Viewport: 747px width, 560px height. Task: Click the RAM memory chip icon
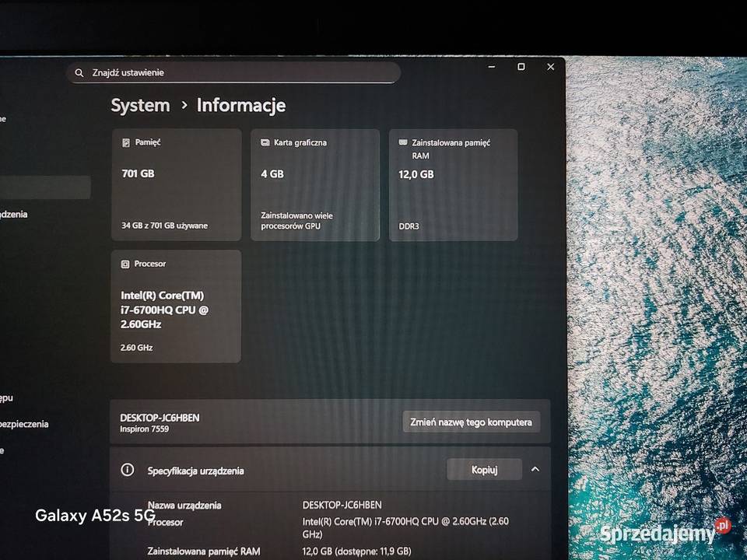pyautogui.click(x=403, y=142)
